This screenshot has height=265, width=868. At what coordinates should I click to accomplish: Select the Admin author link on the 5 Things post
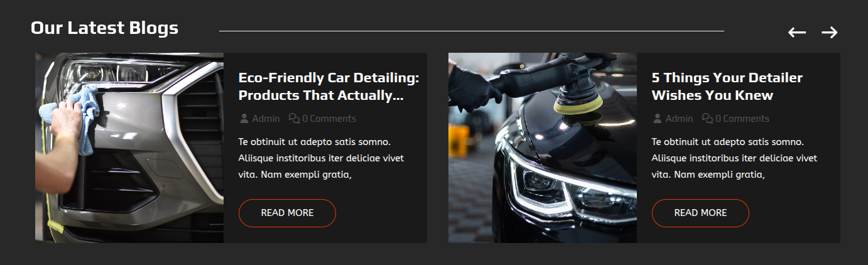pos(680,118)
